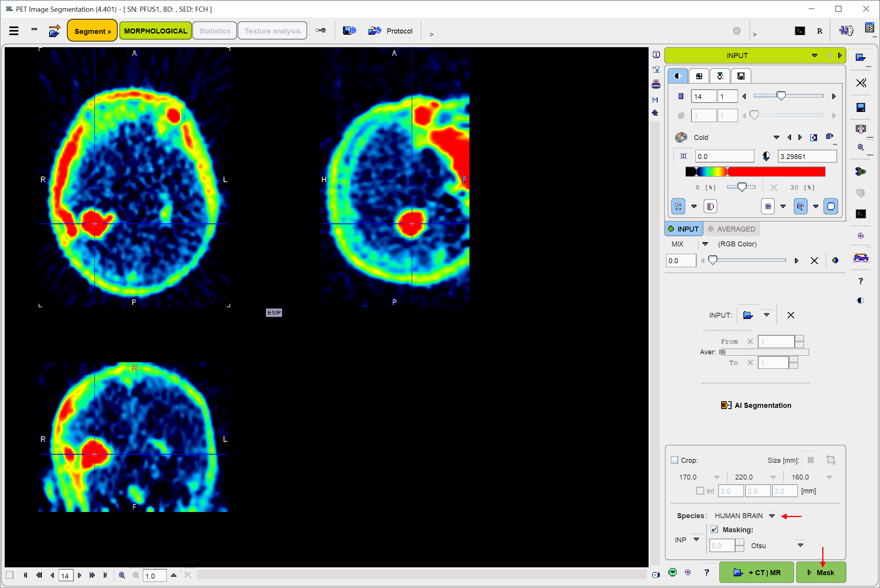The image size is (880, 588).
Task: Click the orthogonal layout icon in the controls
Action: coord(678,206)
